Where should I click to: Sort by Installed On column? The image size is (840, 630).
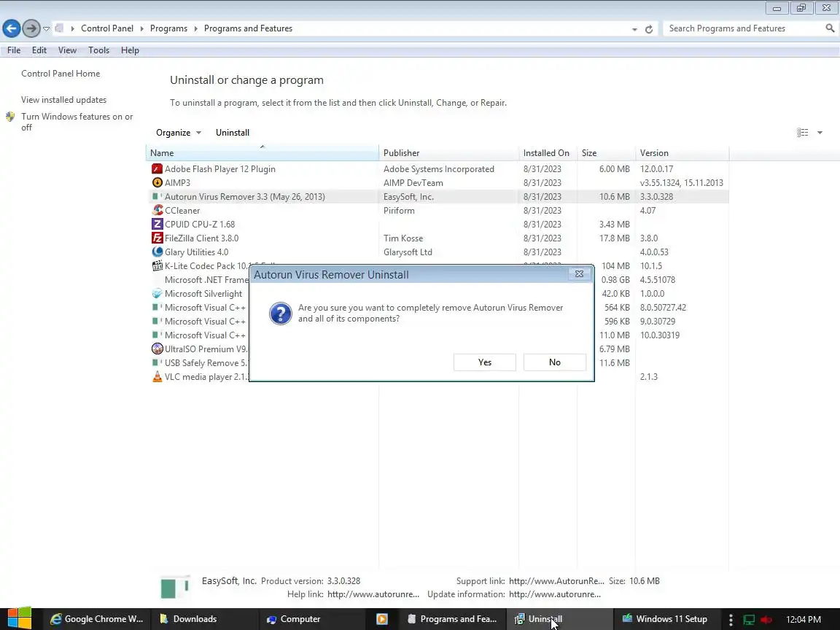click(x=548, y=152)
